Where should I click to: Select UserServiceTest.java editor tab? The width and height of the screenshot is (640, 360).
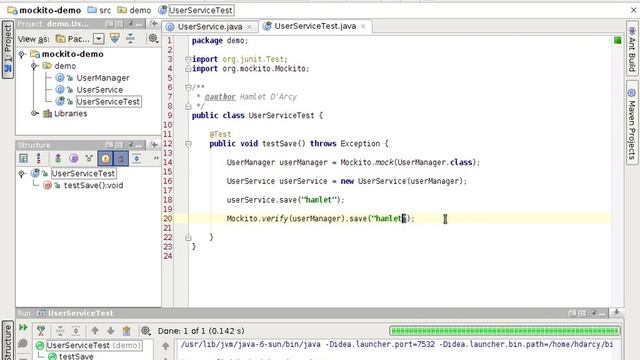[x=315, y=26]
